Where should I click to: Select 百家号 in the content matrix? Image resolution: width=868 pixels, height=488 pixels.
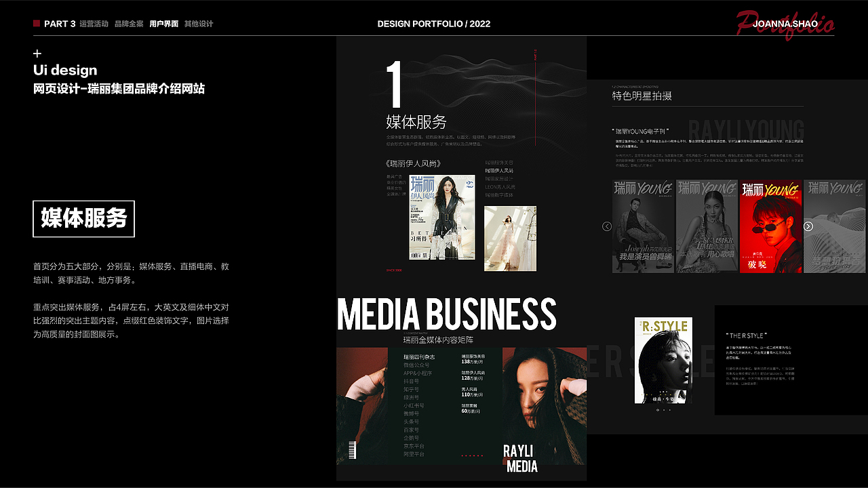412,430
